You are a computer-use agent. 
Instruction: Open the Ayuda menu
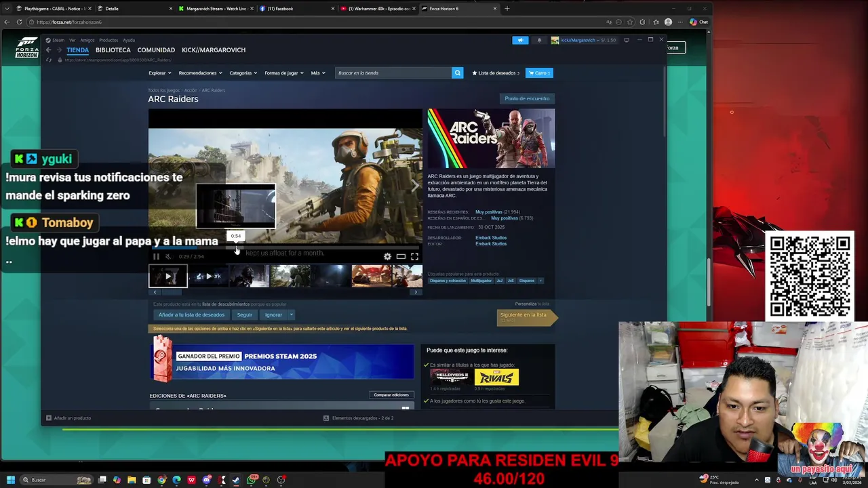(129, 40)
